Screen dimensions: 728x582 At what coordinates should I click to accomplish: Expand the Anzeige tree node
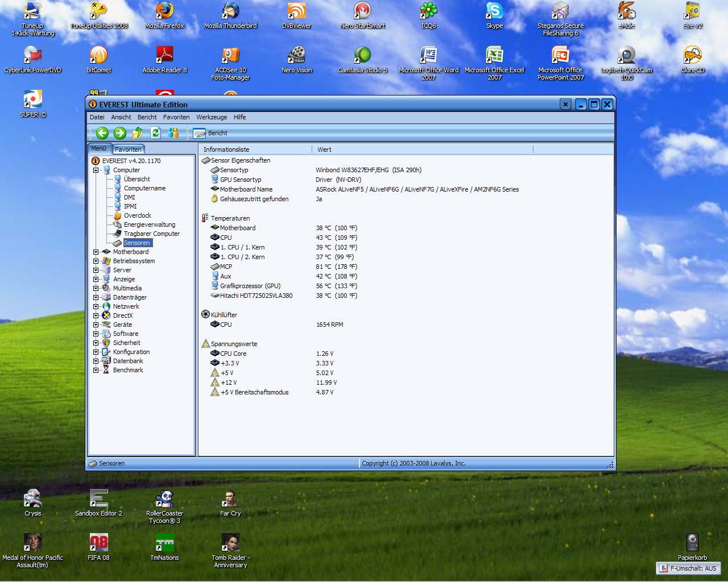coord(96,279)
